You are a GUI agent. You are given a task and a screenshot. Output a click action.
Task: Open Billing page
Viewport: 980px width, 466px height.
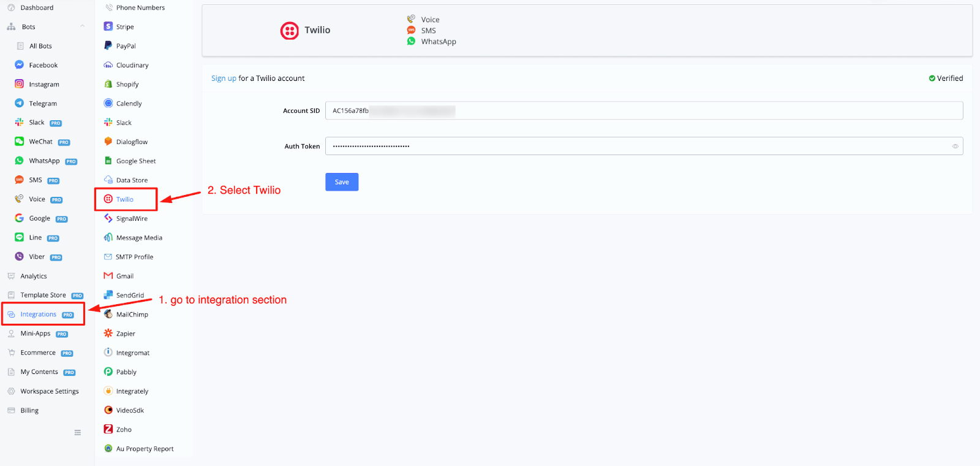[29, 410]
